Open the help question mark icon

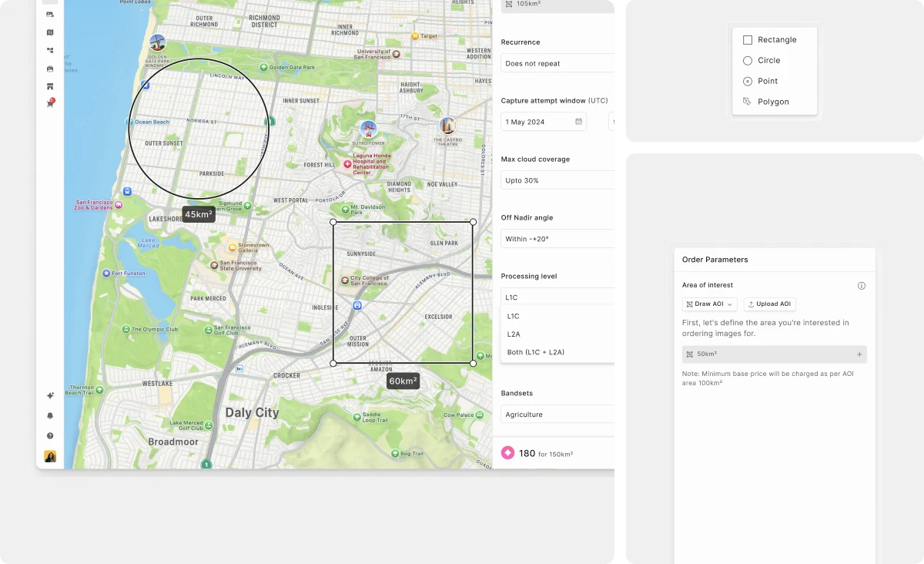coord(50,435)
